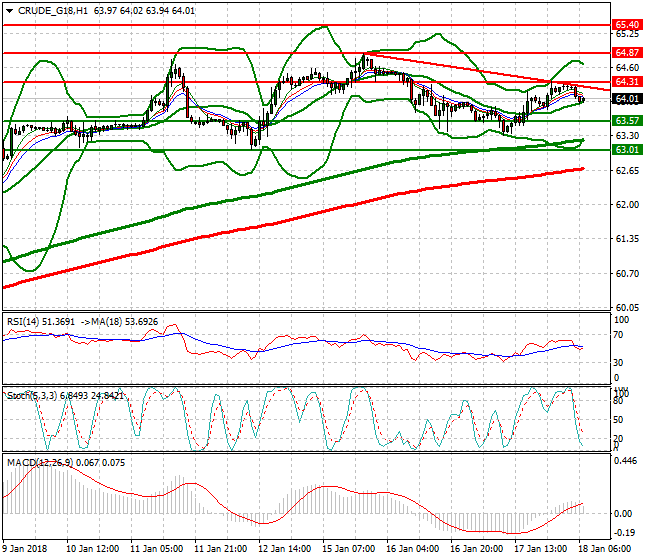
Task: Select the 63.57 green support label
Action: pyautogui.click(x=627, y=121)
